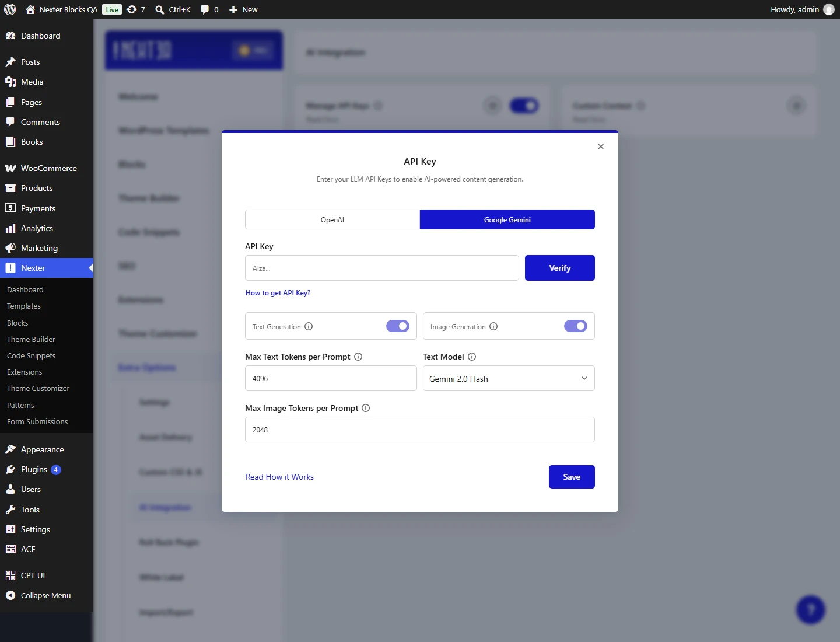Open the Payments sidebar menu
840x642 pixels.
coord(47,208)
